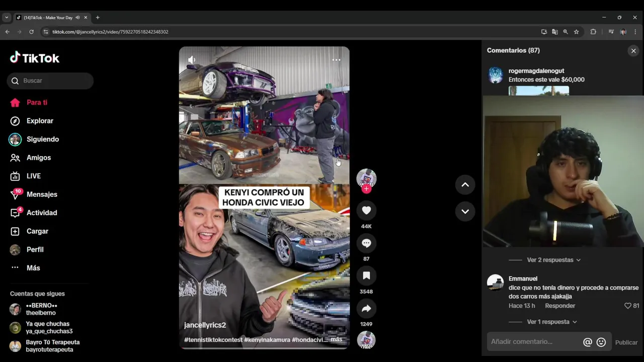
Task: Click the image attached to rogermagdalenogut's comment
Action: click(539, 90)
